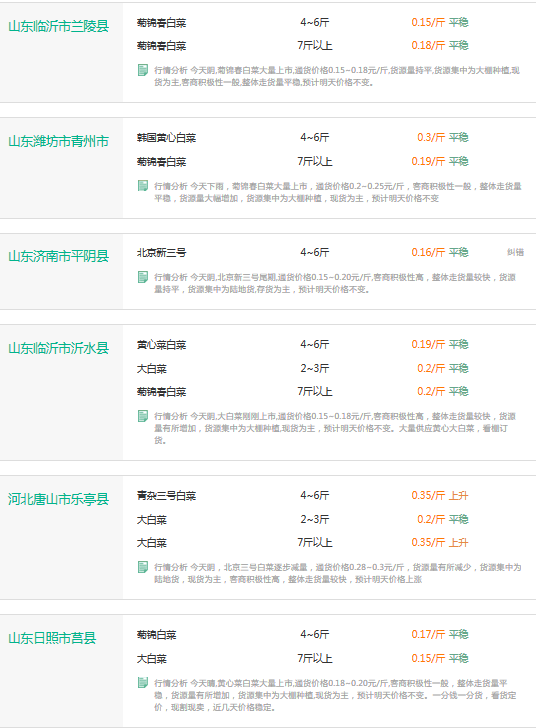The height and width of the screenshot is (728, 536).
Task: Open the 山东潍坊市青州市 region link
Action: coord(59,141)
